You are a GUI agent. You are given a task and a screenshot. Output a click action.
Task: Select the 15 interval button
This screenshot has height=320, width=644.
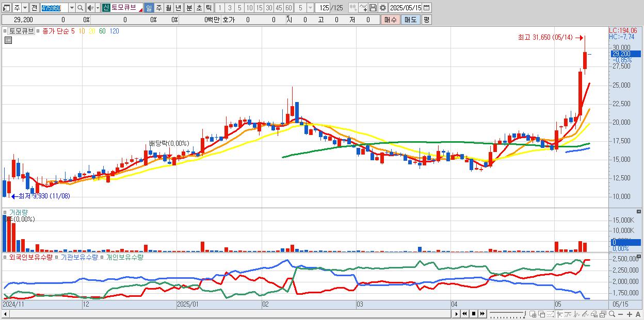tap(259, 8)
